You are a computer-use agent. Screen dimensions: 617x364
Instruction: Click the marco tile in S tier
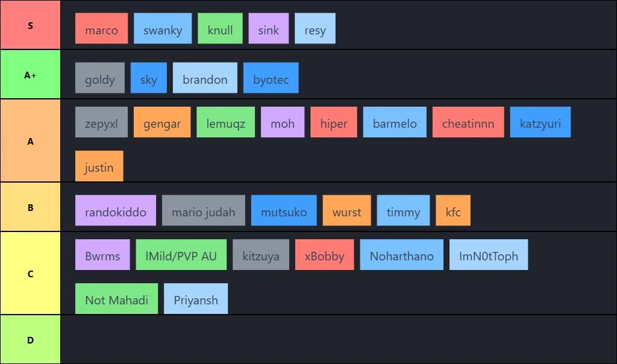point(101,29)
